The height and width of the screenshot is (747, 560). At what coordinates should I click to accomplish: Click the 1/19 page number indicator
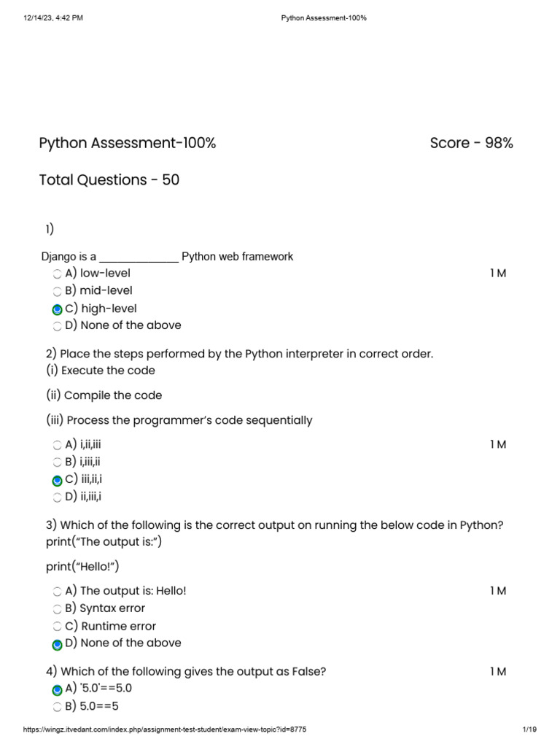529,730
